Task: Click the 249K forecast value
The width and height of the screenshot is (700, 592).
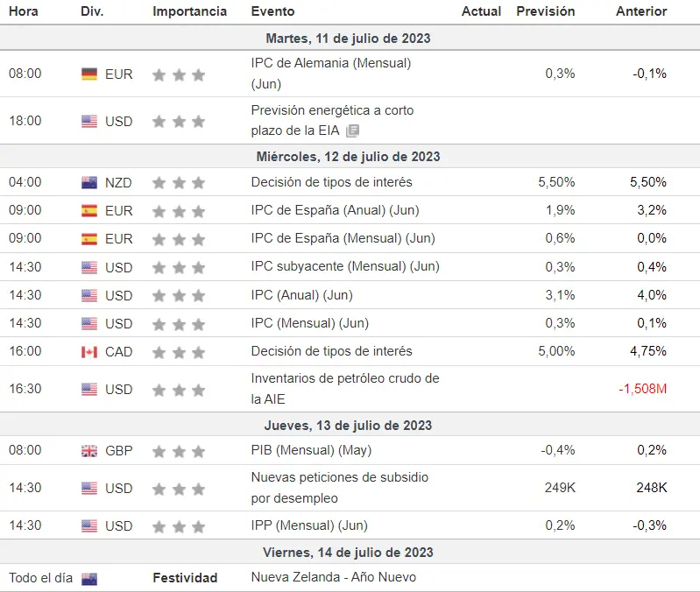Action: pos(560,488)
